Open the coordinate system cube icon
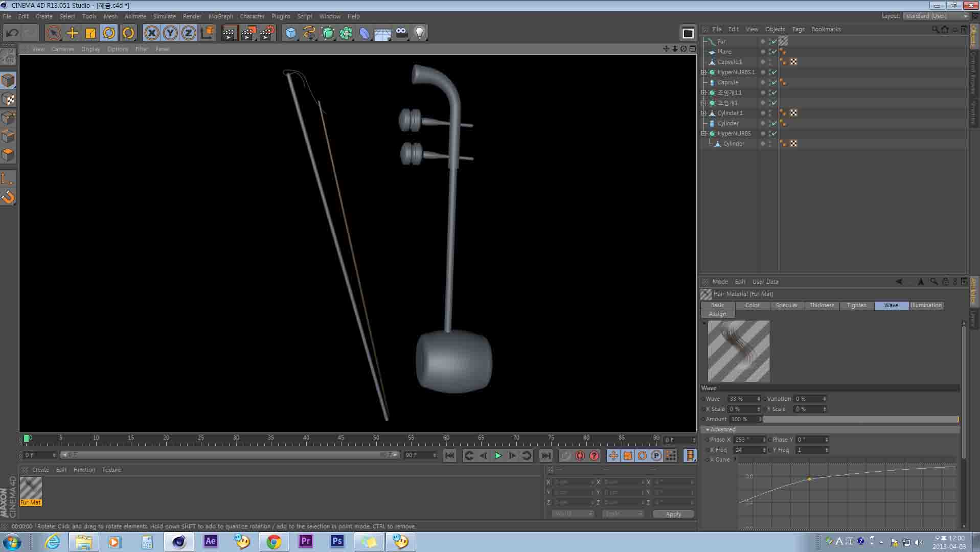980x552 pixels. point(208,33)
